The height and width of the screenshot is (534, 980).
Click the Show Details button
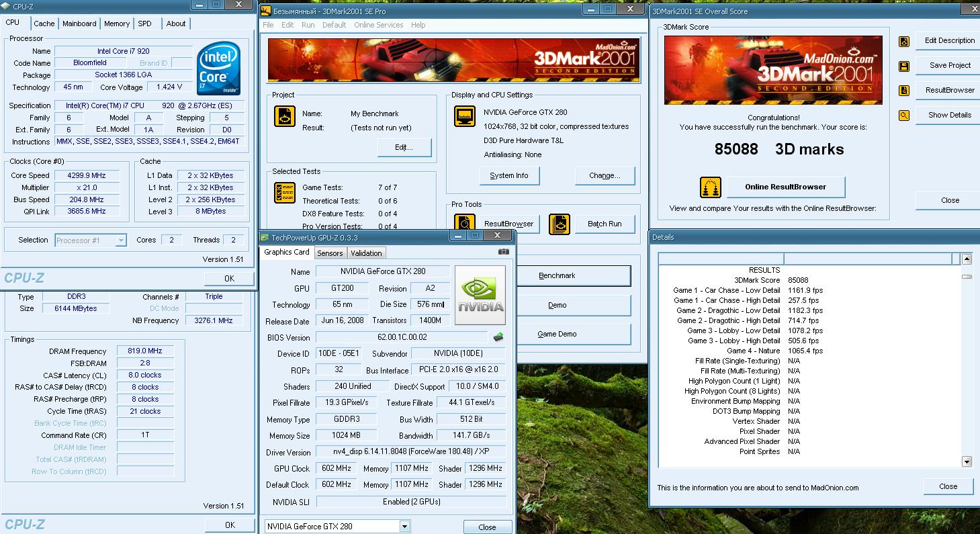(949, 115)
